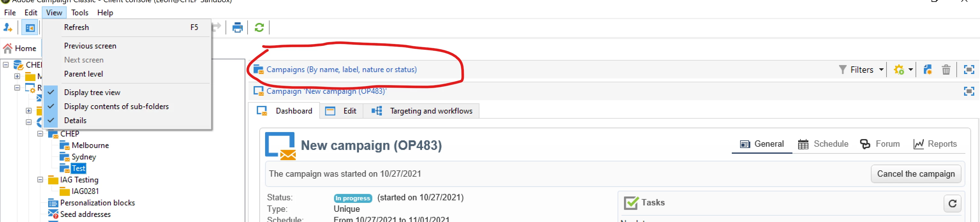Select the IAG Testing folder
This screenshot has height=222, width=980.
79,180
